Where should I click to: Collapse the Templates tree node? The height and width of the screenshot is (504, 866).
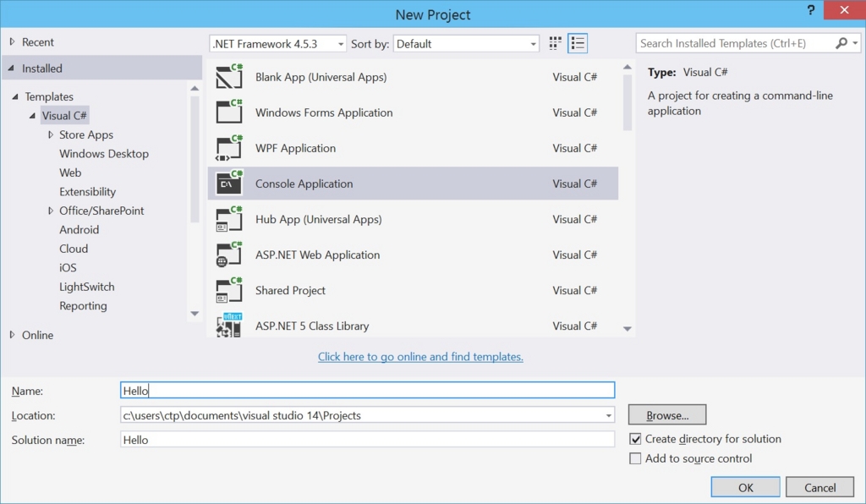pos(15,96)
